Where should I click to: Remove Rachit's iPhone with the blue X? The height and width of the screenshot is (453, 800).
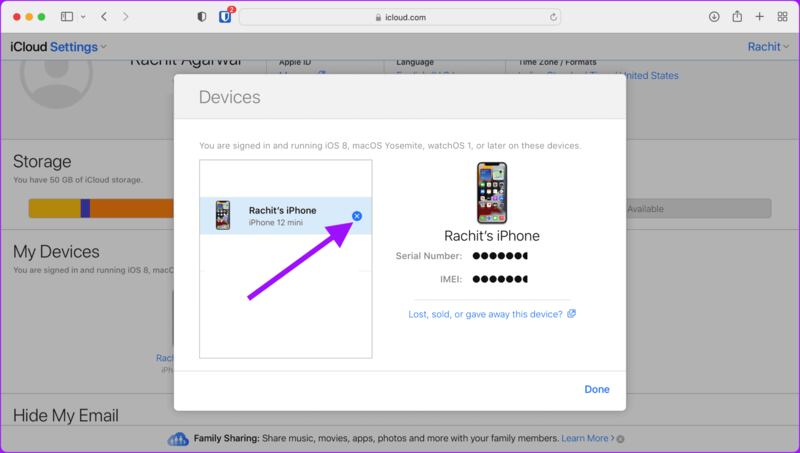point(358,216)
